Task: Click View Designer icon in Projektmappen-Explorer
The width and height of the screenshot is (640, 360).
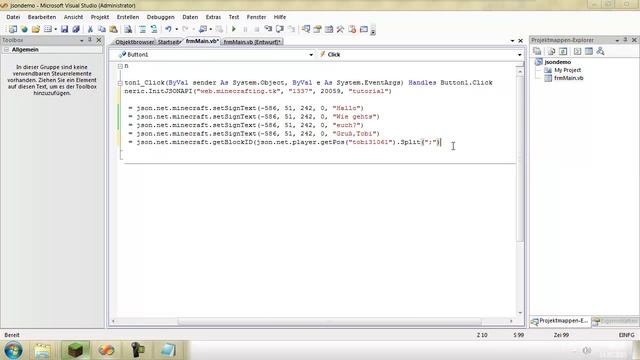Action: point(589,51)
